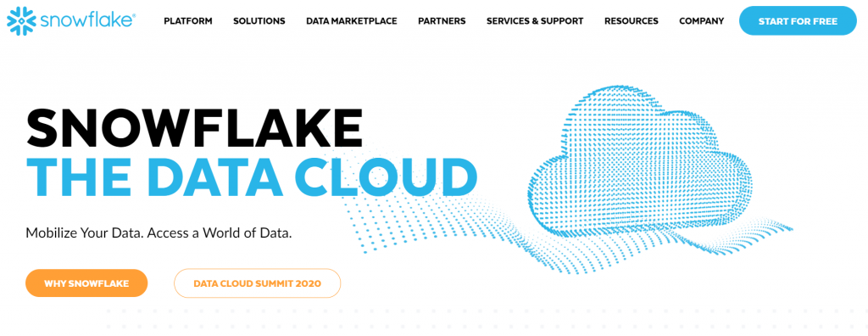Screen dimensions: 868x336
Task: Expand the Company menu
Action: point(701,21)
